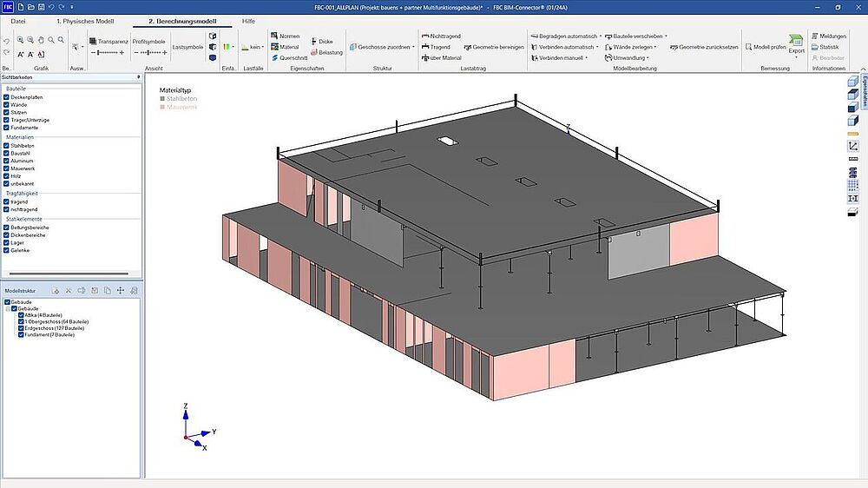Viewport: 868px width, 488px height.
Task: Click the Dicke thickness icon
Action: [x=312, y=42]
